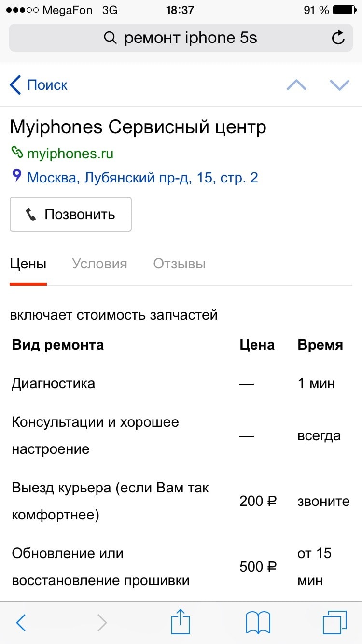Open the bookmarks book icon
This screenshot has height=644, width=362.
coord(258,622)
